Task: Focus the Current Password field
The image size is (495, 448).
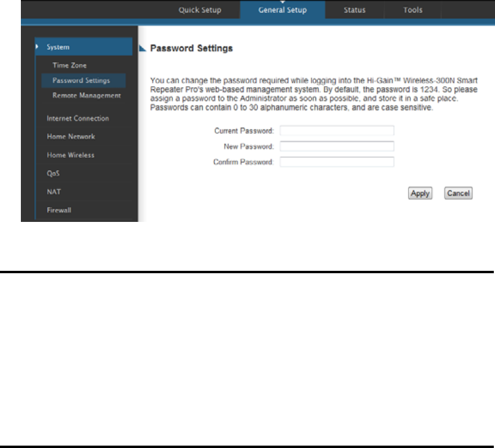Action: 337,131
